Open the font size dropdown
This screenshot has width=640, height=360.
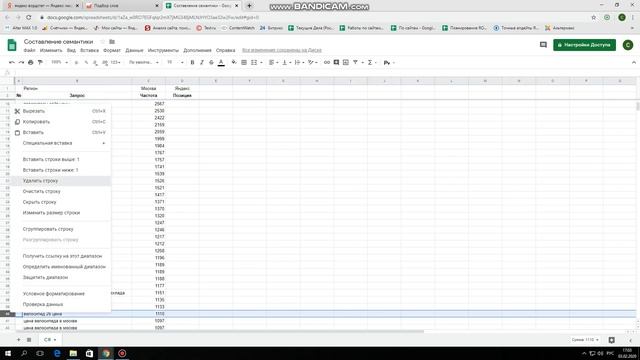pyautogui.click(x=175, y=62)
